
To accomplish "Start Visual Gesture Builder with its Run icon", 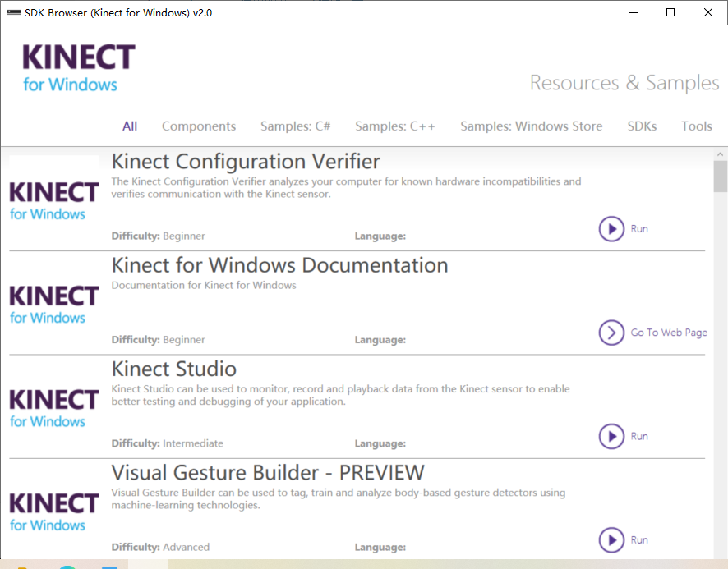I will click(611, 540).
